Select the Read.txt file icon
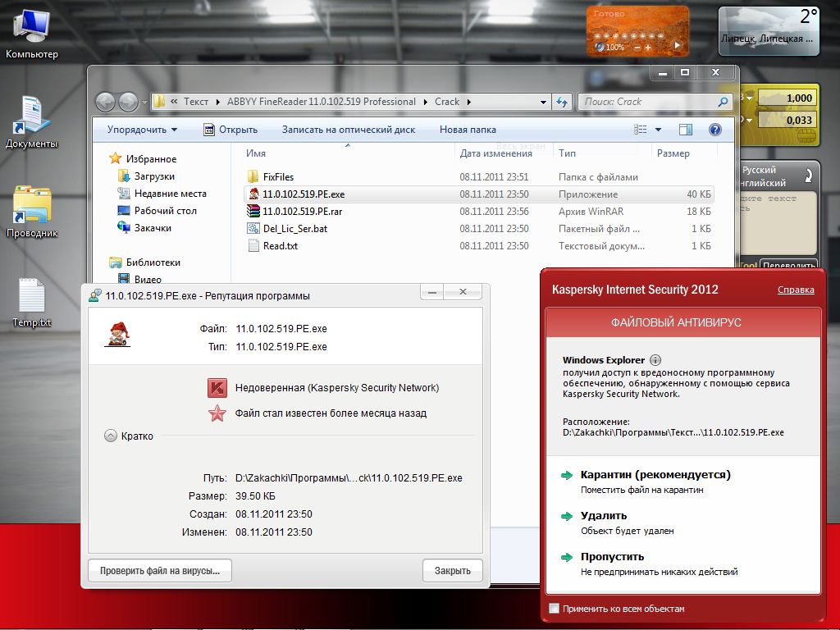 click(x=253, y=245)
